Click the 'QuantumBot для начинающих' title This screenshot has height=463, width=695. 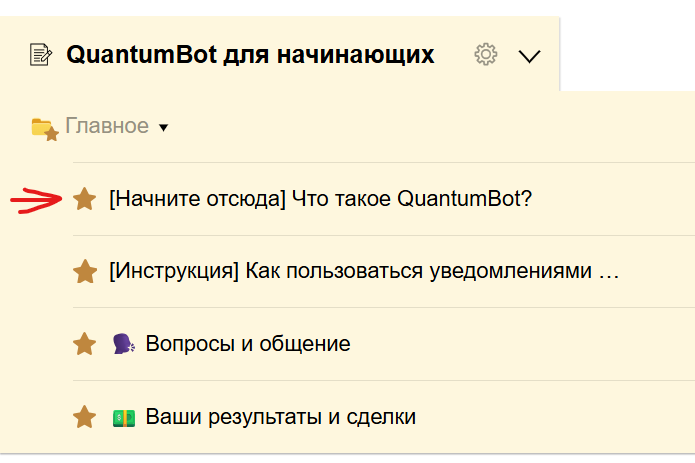250,55
